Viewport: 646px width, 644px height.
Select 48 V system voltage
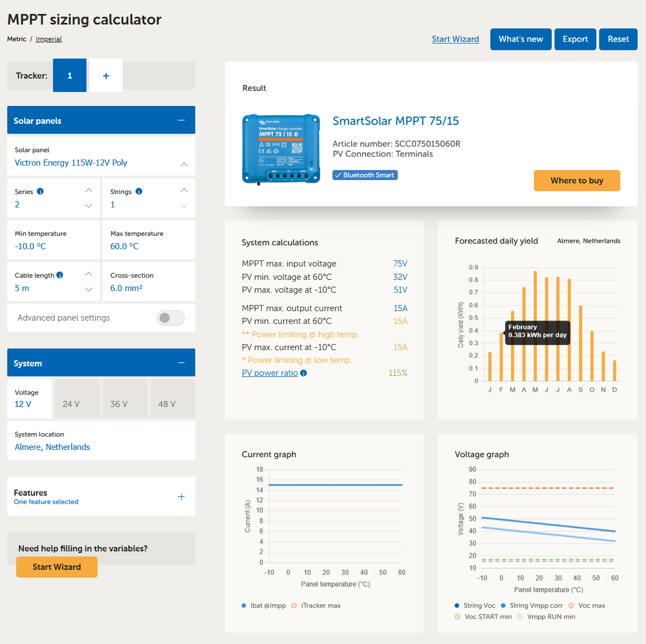tap(172, 399)
